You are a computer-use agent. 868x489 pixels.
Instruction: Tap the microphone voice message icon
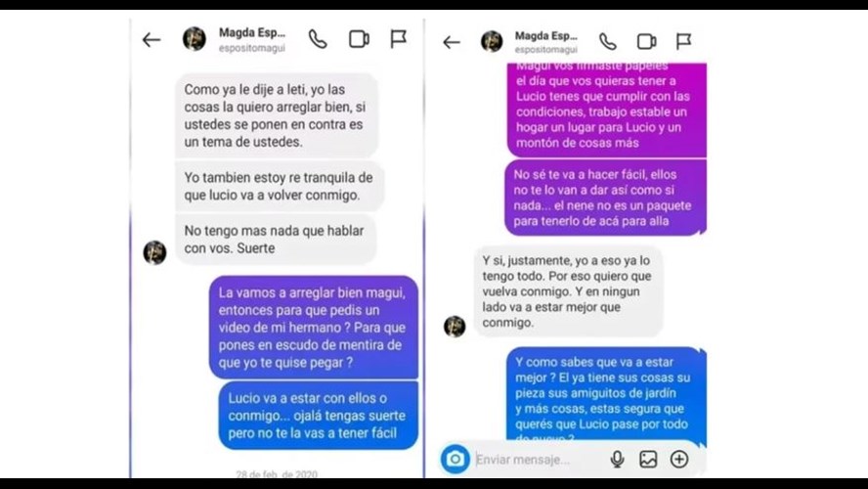point(617,459)
